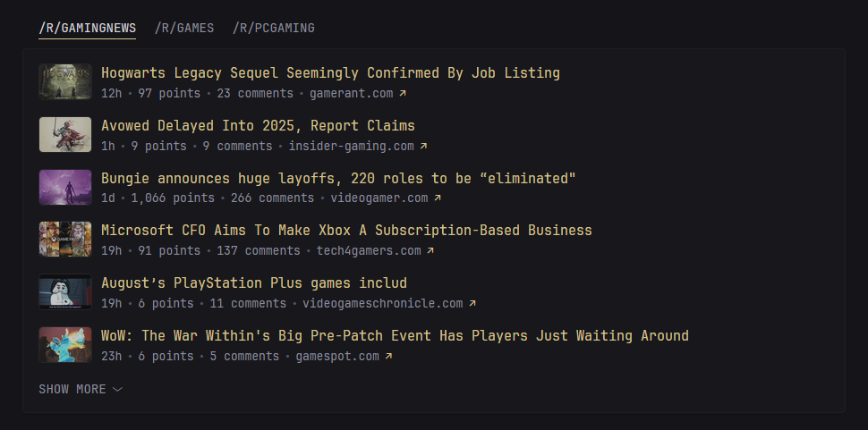Image resolution: width=868 pixels, height=430 pixels.
Task: Click external link arrow next to gamerant.com
Action: pyautogui.click(x=403, y=93)
